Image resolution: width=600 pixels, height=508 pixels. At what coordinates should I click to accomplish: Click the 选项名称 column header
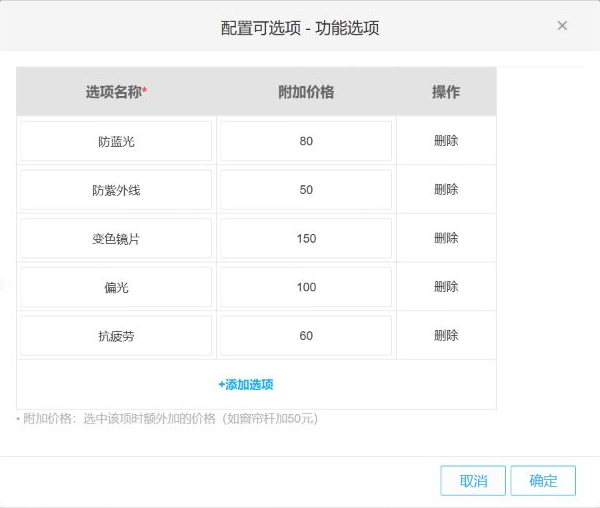116,92
